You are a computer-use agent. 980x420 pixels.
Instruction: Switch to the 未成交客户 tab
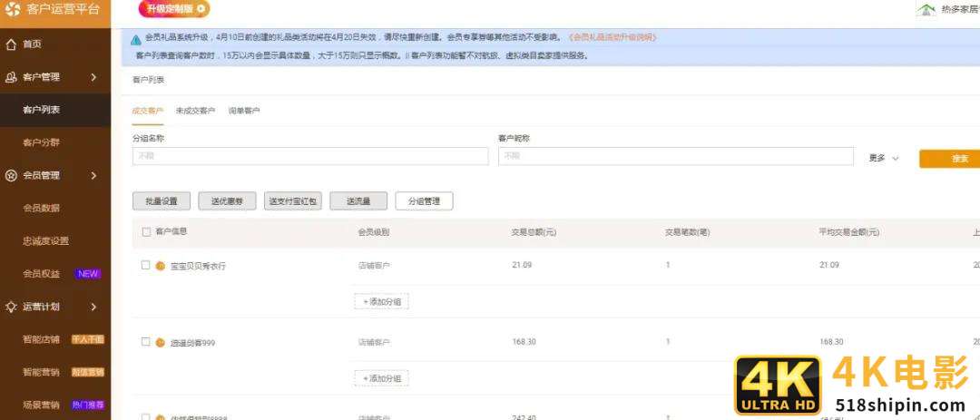tap(196, 111)
